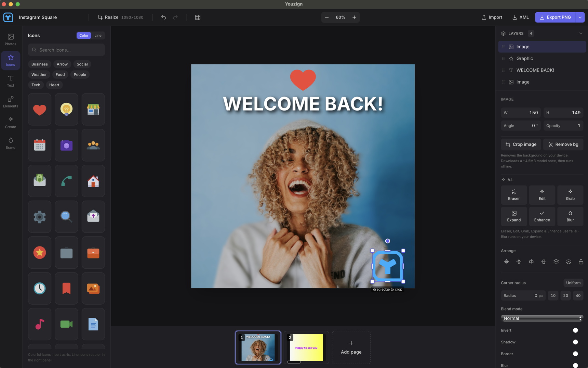Click the undo arrow icon

[x=164, y=17]
